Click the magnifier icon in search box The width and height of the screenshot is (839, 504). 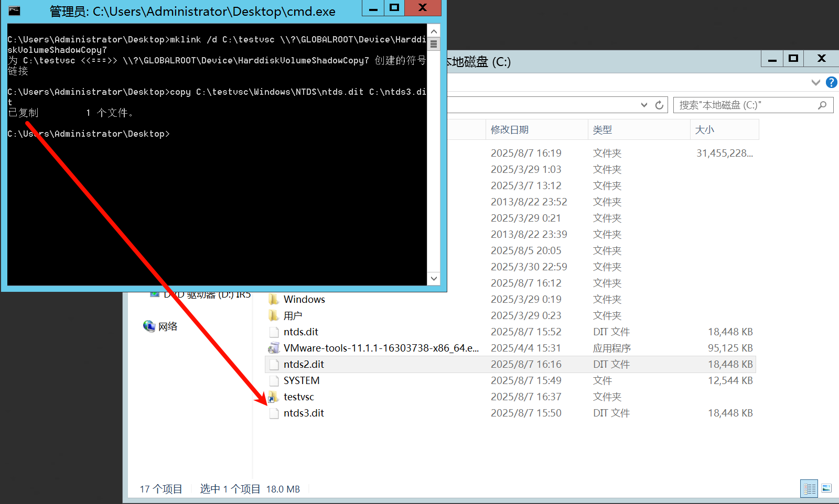click(822, 105)
